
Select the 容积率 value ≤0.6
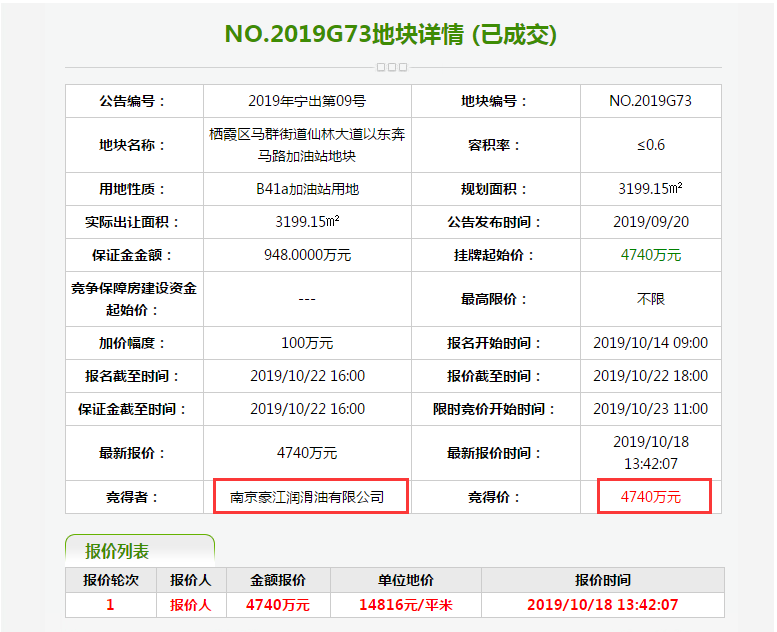651,145
